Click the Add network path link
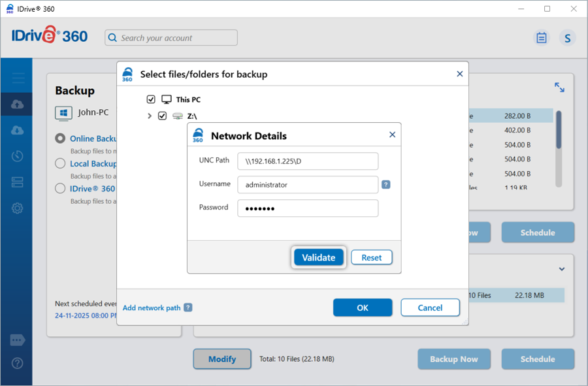 point(152,308)
